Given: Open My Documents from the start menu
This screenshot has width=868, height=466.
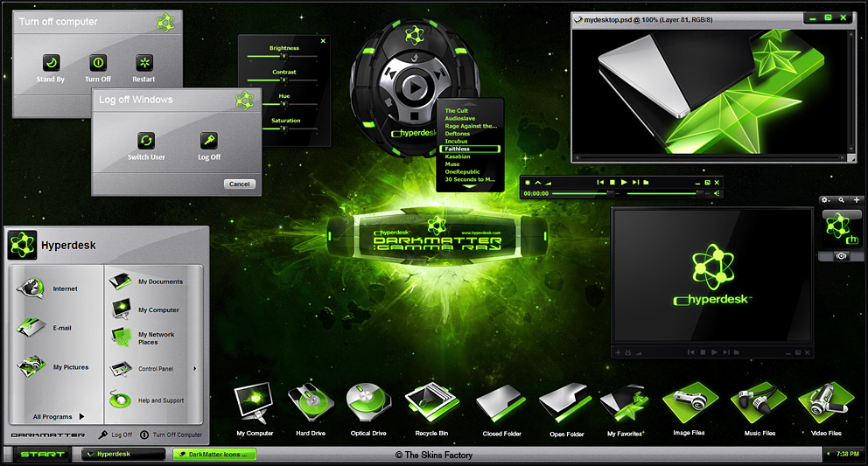Looking at the screenshot, I should pyautogui.click(x=147, y=282).
